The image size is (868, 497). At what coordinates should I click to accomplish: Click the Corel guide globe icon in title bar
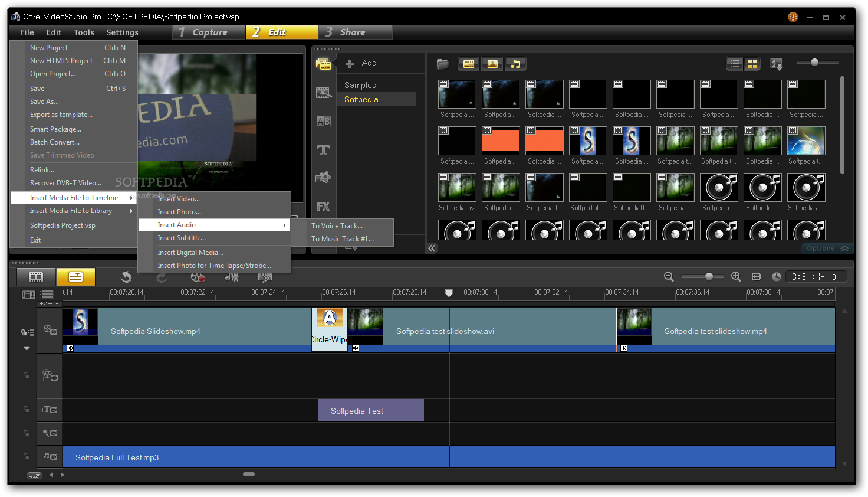click(793, 17)
